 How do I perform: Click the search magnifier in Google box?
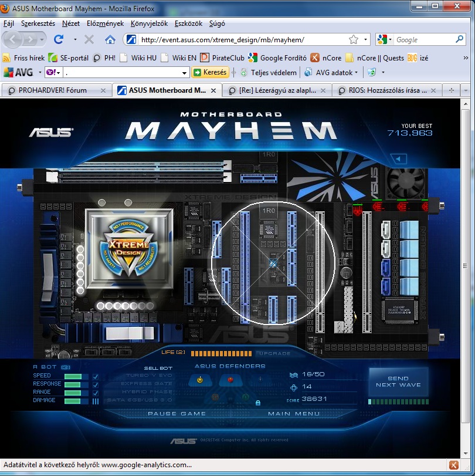pyautogui.click(x=459, y=39)
